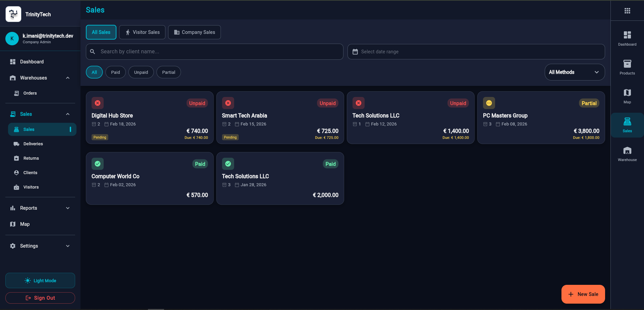644x310 pixels.
Task: Open the All Methods dropdown
Action: coord(575,72)
